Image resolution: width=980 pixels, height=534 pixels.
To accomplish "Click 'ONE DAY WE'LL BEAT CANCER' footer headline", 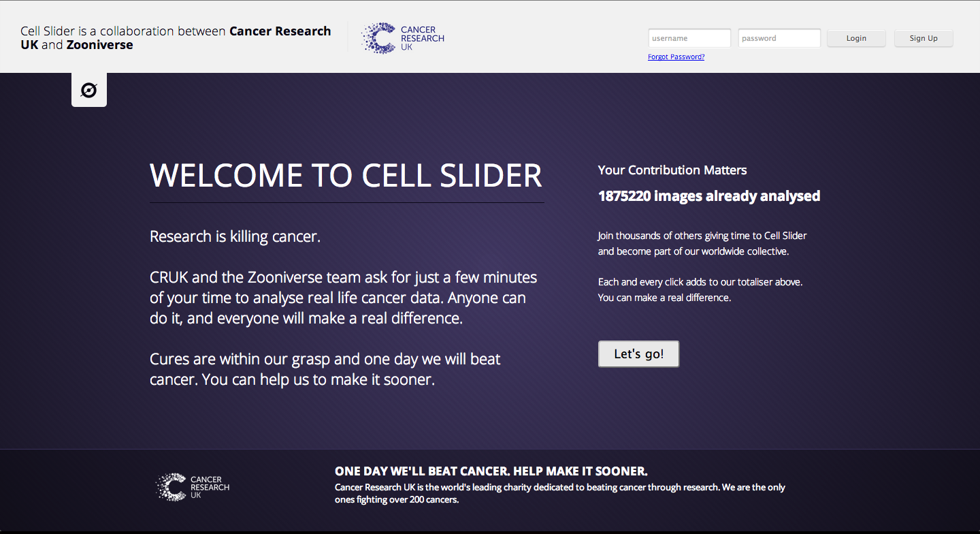I will (x=491, y=471).
